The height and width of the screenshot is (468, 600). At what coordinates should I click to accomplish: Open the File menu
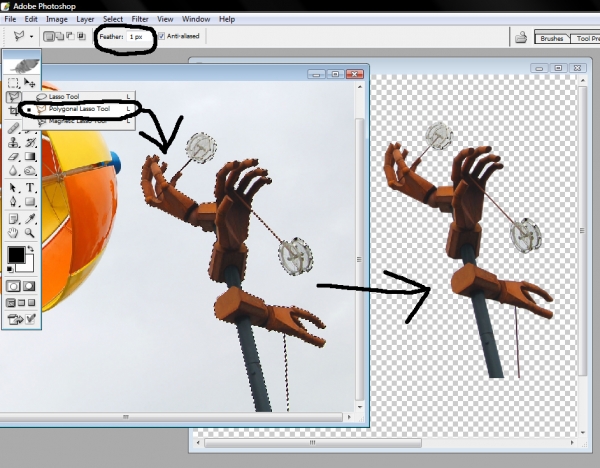[x=10, y=19]
